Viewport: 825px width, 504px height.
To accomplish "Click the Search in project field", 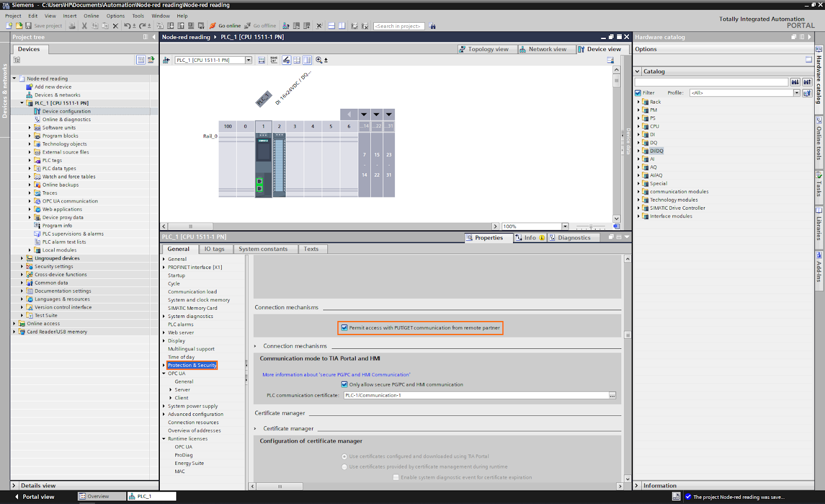I will coord(399,26).
